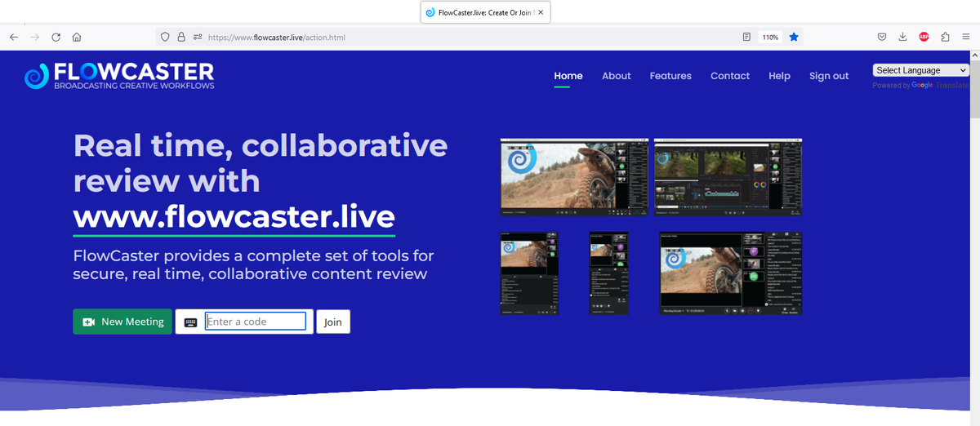Open the bottom-left tablet screenshot thumbnail
Screen dimensions: 980x426
coord(529,273)
